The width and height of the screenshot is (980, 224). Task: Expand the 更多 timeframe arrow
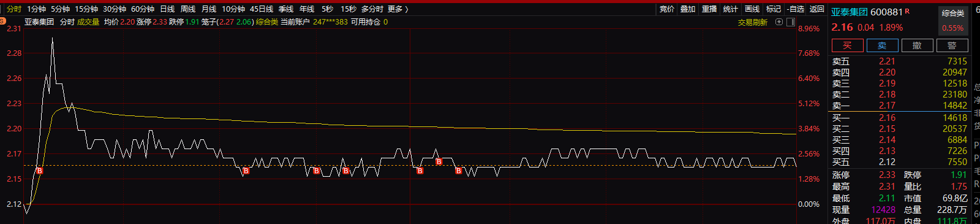point(407,9)
